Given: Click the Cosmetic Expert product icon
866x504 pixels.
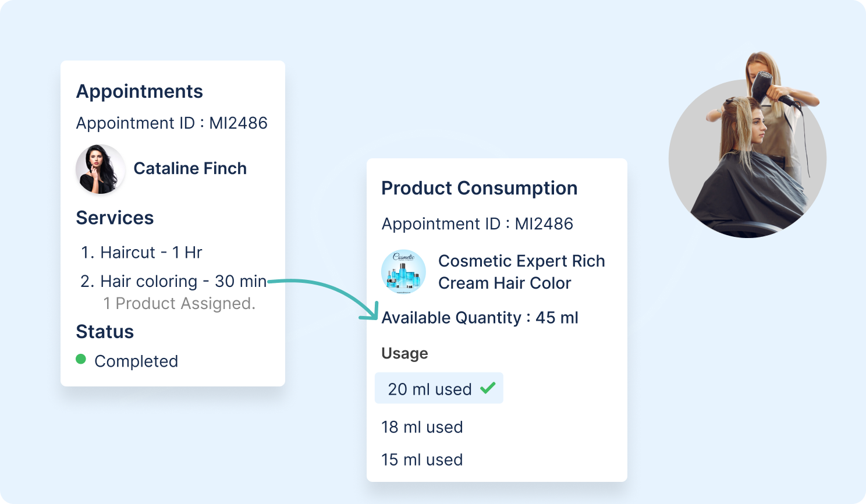Looking at the screenshot, I should [x=403, y=272].
